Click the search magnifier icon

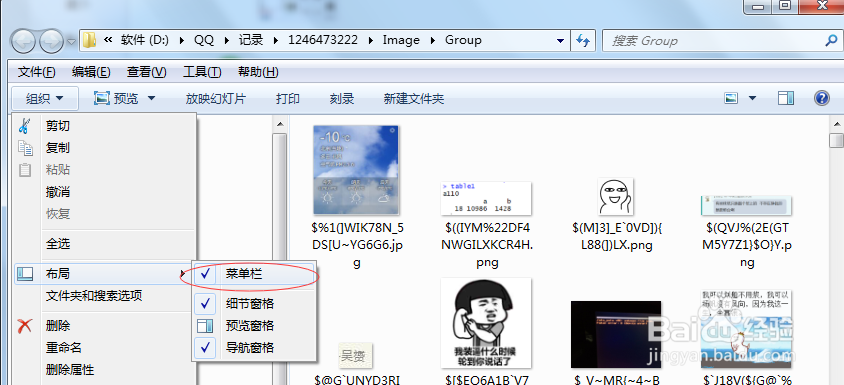pyautogui.click(x=831, y=40)
